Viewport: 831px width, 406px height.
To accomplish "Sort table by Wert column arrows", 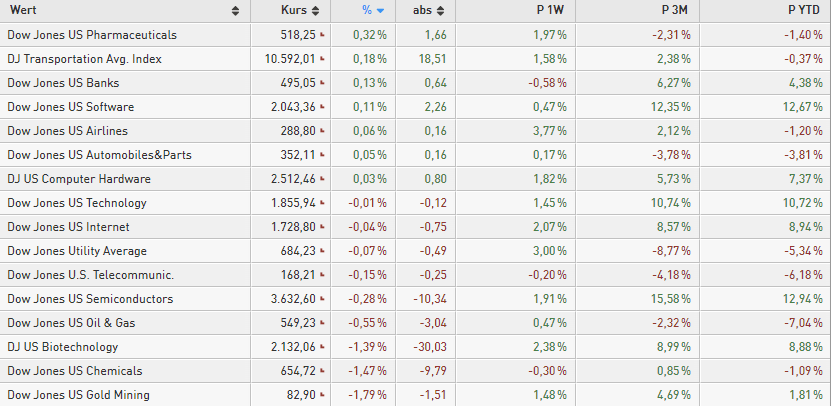I will coord(235,11).
